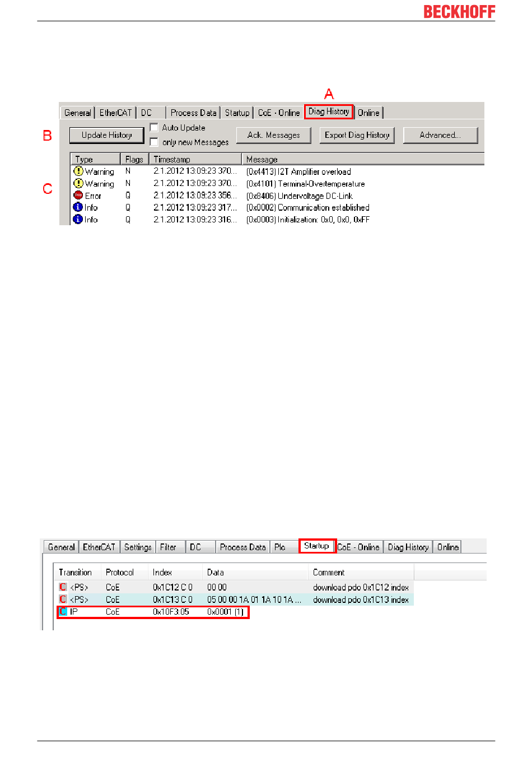Open the Diag History tab in upper panel
Image resolution: width=532 pixels, height=767 pixels.
pos(329,111)
